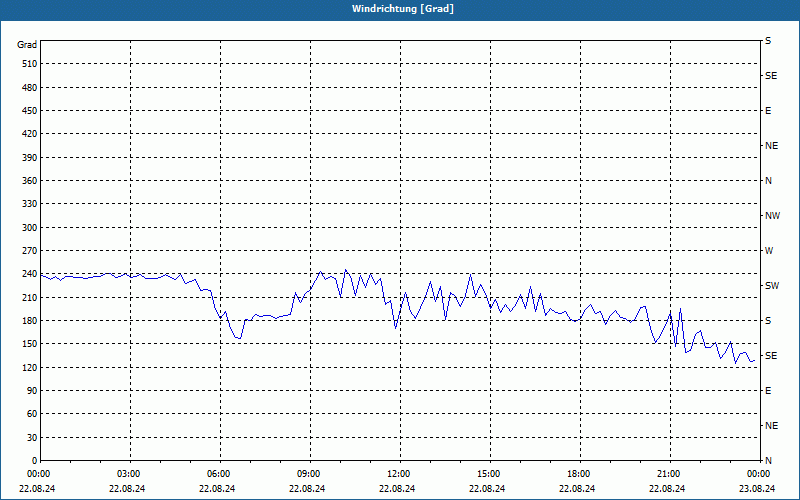
Task: Click the time label "03:00"
Action: click(129, 474)
